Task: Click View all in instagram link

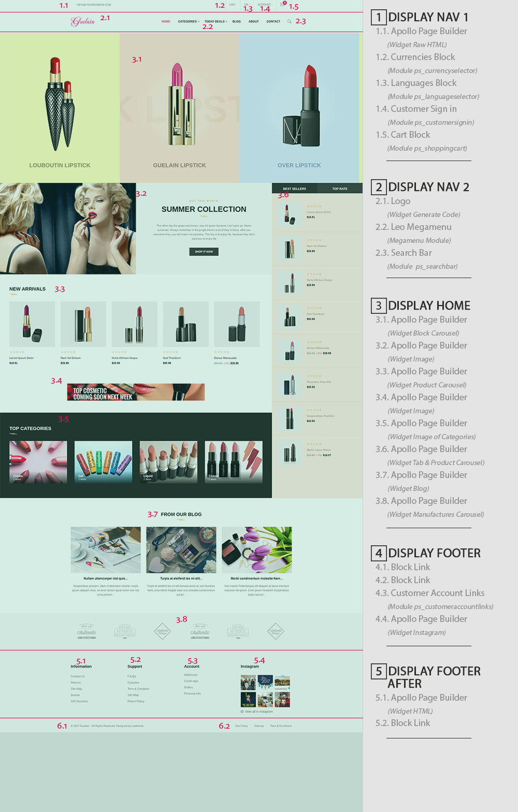Action: [258, 712]
